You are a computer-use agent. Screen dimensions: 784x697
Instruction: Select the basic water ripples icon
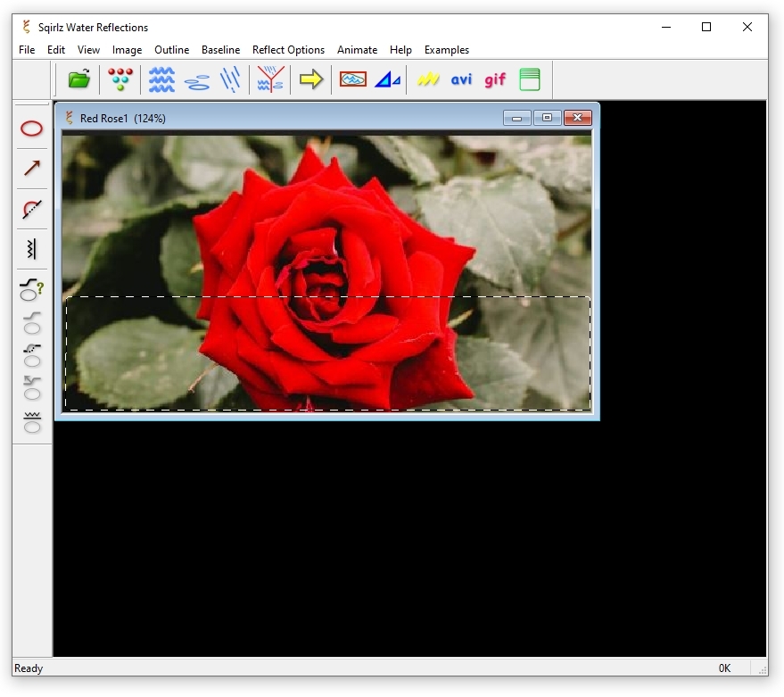tap(161, 79)
